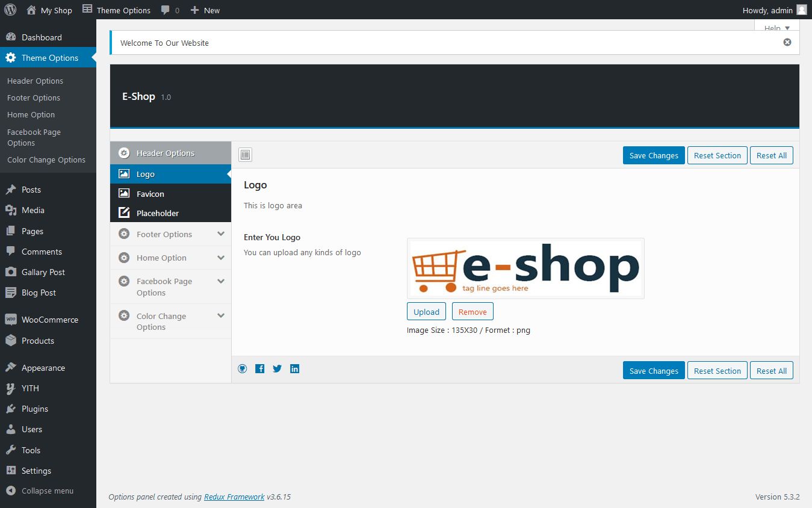Go to Dashboard in sidebar

click(x=48, y=37)
